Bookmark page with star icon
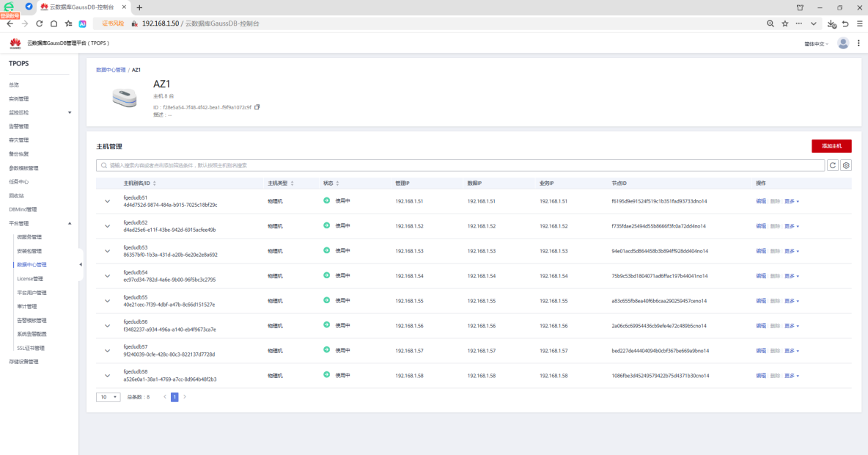Viewport: 868px width, 455px height. (784, 23)
